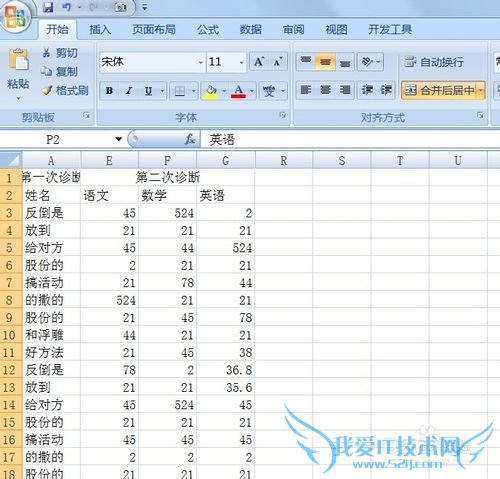Open the font group dialog launcher
The width and height of the screenshot is (500, 479).
click(x=283, y=115)
